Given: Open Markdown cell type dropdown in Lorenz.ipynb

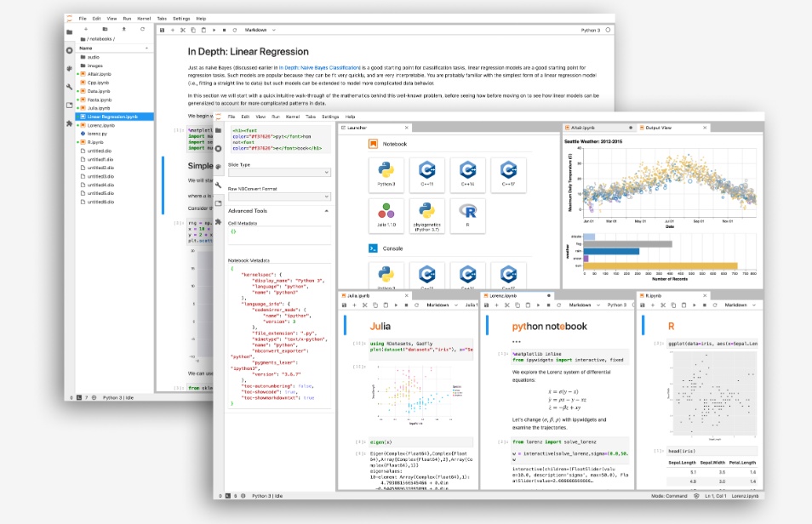Looking at the screenshot, I should click(x=584, y=305).
